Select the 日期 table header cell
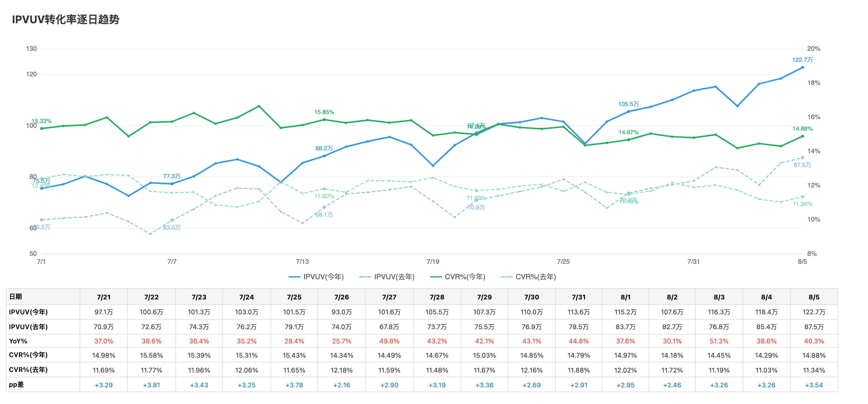Screen dimensions: 868x404 [x=43, y=296]
